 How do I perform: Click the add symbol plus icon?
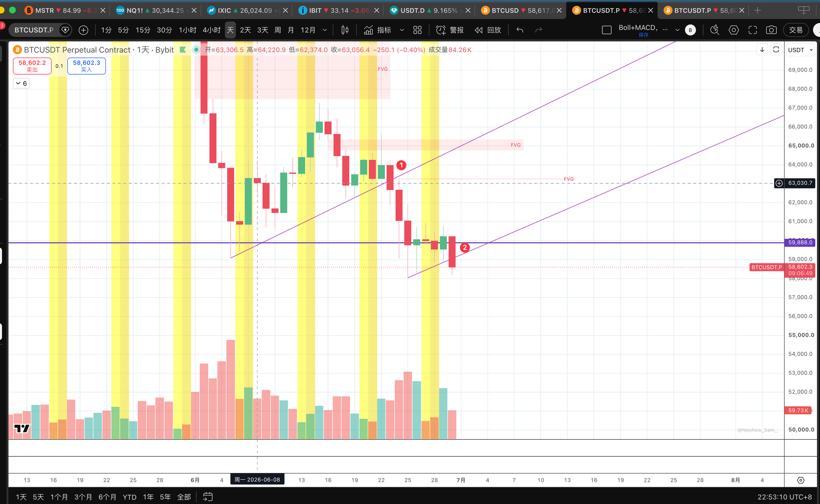(x=83, y=30)
